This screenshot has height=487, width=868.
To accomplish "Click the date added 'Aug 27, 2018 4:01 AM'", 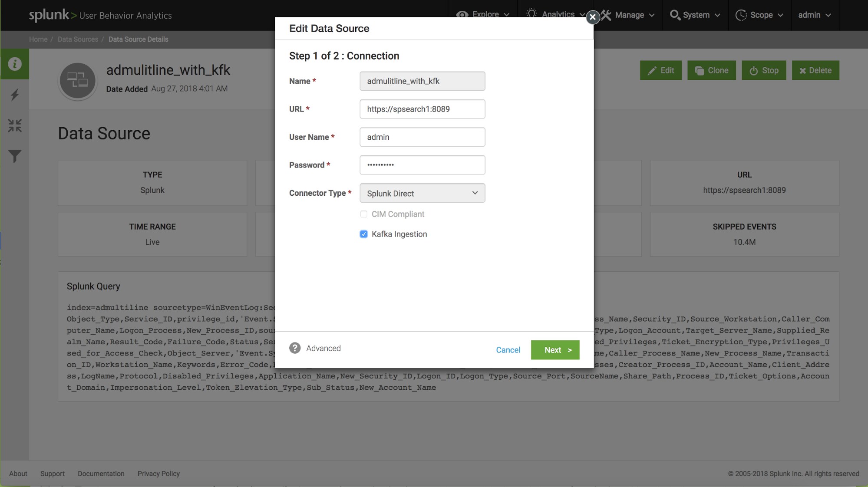I will [x=189, y=89].
